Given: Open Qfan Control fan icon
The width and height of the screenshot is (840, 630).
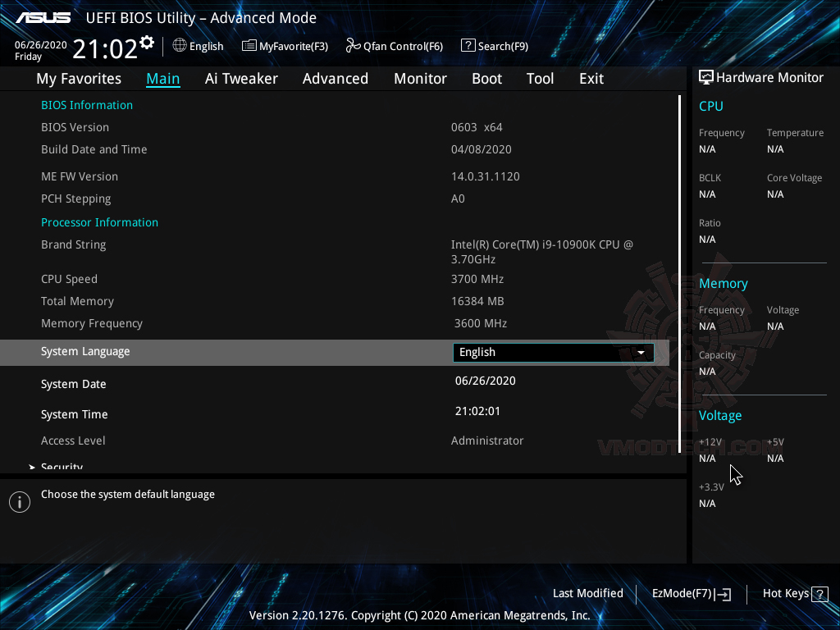Looking at the screenshot, I should coord(353,46).
